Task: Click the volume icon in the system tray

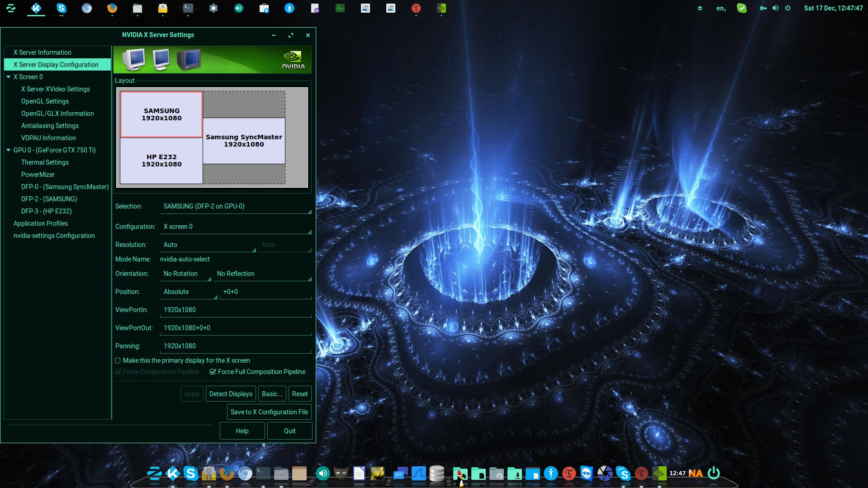Action: point(775,8)
